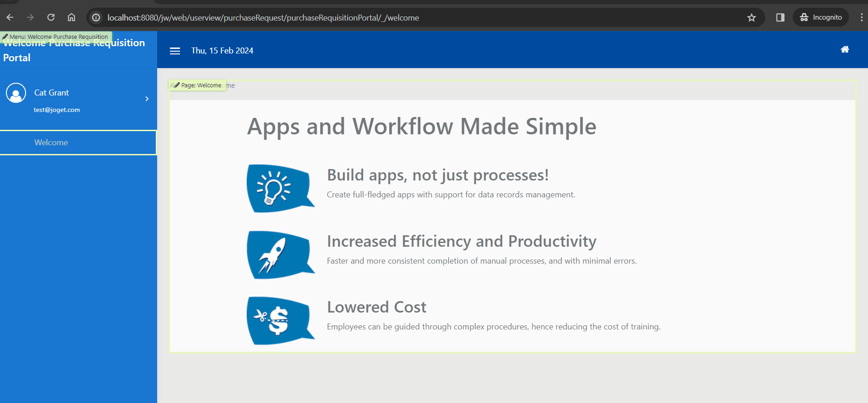
Task: View site information icon in address bar
Action: (96, 17)
